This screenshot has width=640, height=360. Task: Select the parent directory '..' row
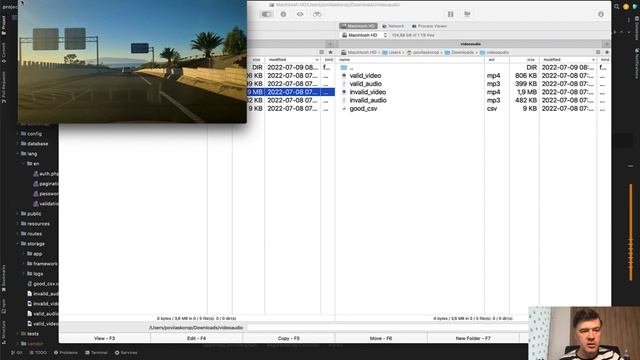tap(473, 67)
